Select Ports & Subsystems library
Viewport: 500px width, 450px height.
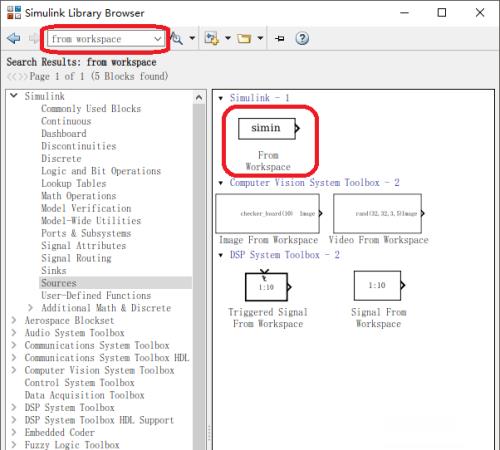[x=86, y=233]
